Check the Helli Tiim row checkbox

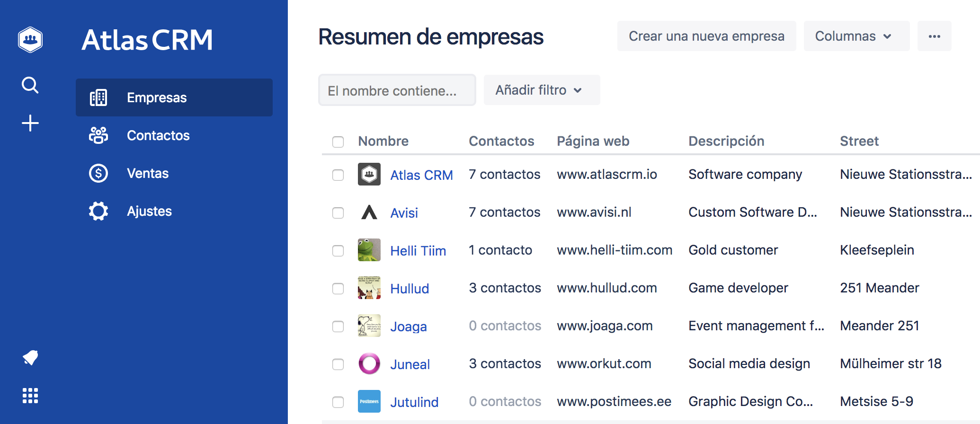(x=338, y=251)
